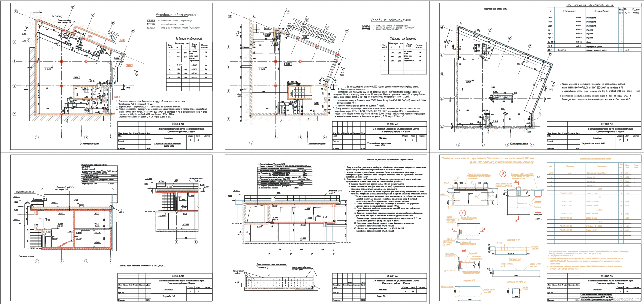Click 'Каркас К3' detail label
This screenshot has width=644, height=304.
click(469, 280)
